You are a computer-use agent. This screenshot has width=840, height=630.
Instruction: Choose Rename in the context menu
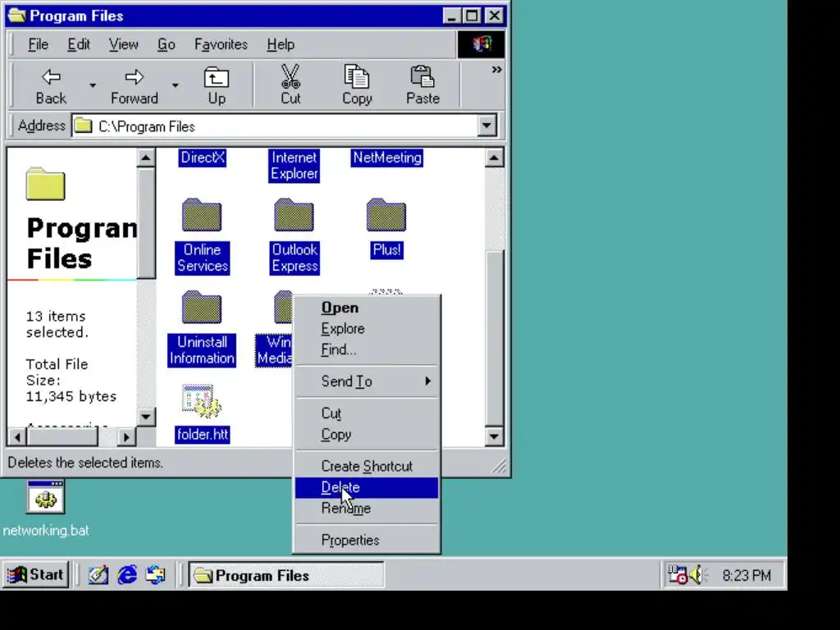[367, 509]
